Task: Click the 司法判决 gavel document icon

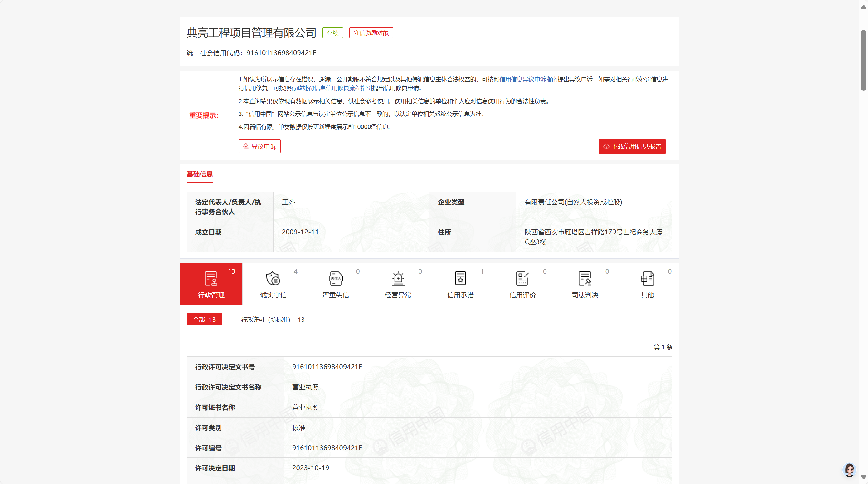Action: pos(585,278)
